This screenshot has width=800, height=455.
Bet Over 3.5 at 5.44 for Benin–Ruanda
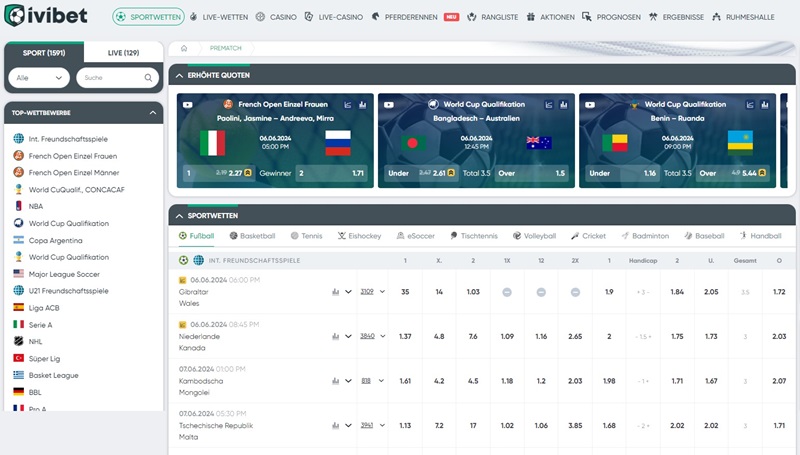pos(732,173)
